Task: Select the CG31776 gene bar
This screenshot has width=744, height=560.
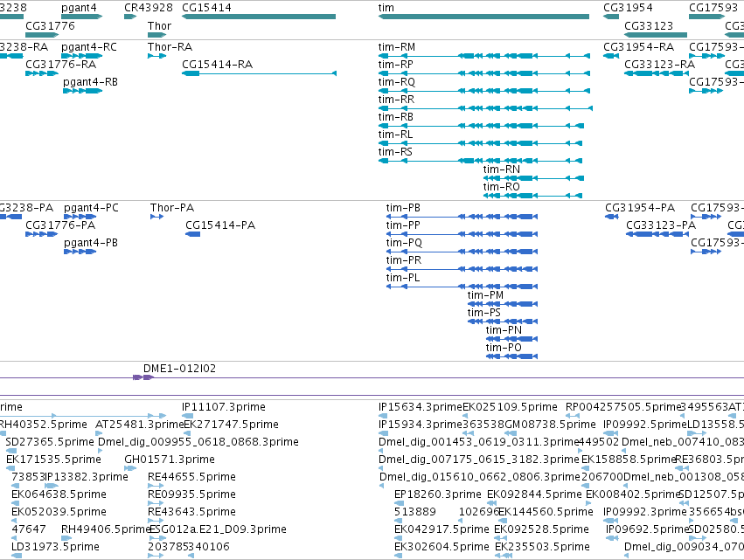Action: [x=42, y=35]
